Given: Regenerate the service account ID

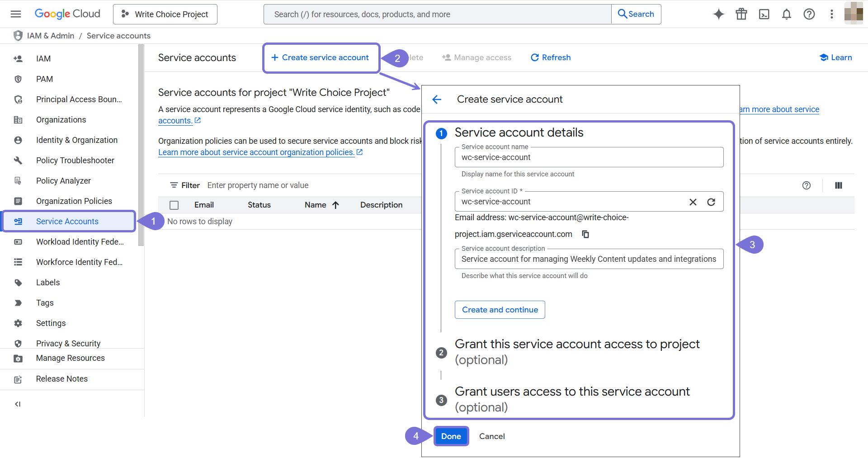Looking at the screenshot, I should [x=711, y=202].
